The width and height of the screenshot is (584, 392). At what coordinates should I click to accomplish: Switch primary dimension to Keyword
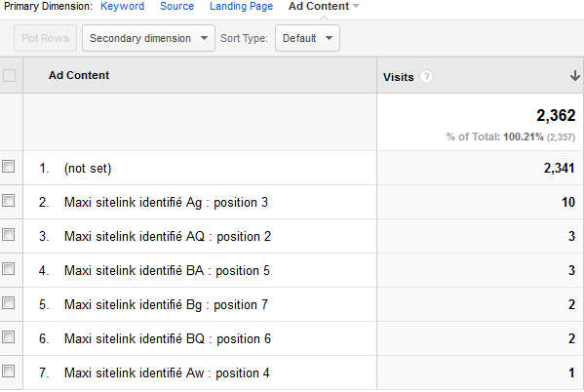click(x=122, y=6)
